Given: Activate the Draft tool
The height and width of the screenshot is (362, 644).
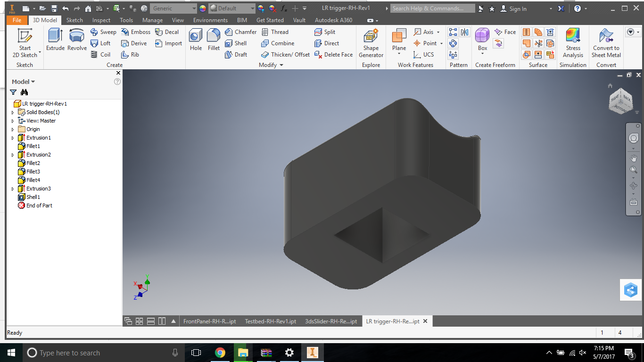Looking at the screenshot, I should tap(236, 55).
